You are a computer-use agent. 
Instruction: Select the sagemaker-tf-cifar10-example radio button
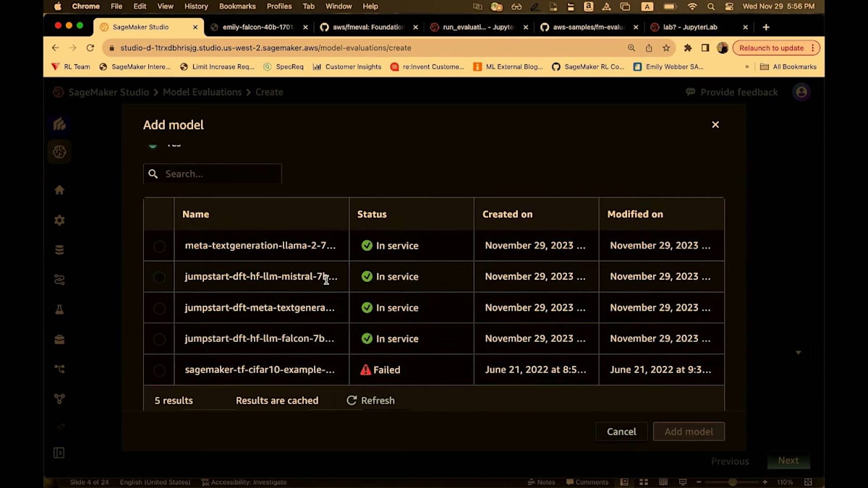coord(159,371)
